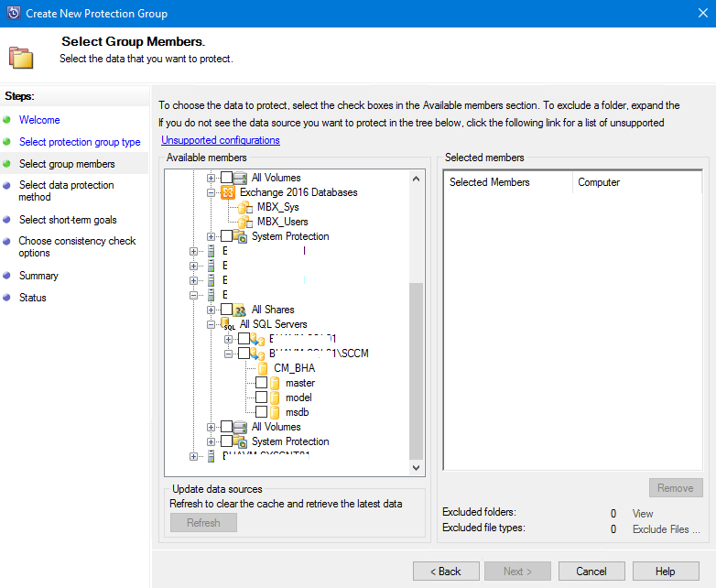The image size is (716, 588).
Task: Check the master database checkbox
Action: click(x=261, y=383)
